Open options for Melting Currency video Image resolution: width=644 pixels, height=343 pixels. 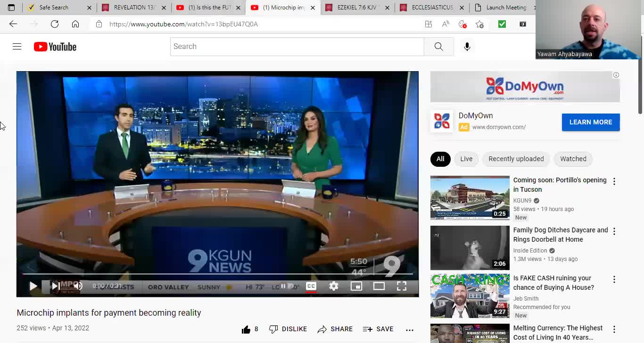coord(614,329)
